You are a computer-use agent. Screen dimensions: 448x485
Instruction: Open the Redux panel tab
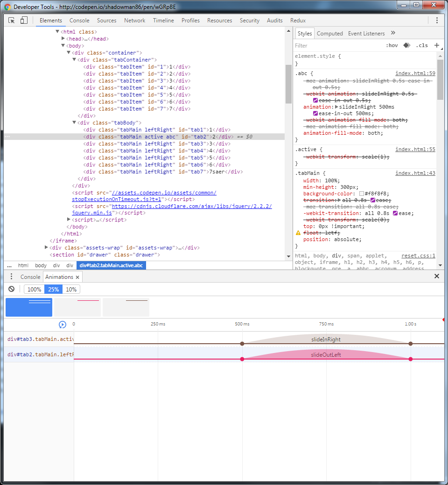pyautogui.click(x=298, y=21)
